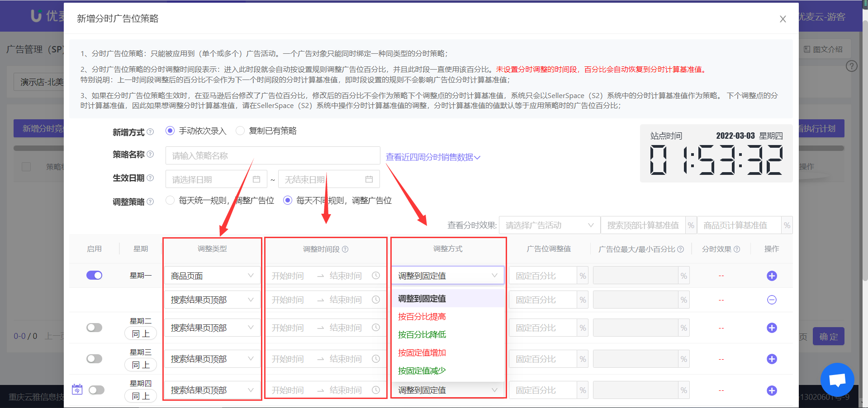Enable the 星期二 switch

(x=94, y=328)
